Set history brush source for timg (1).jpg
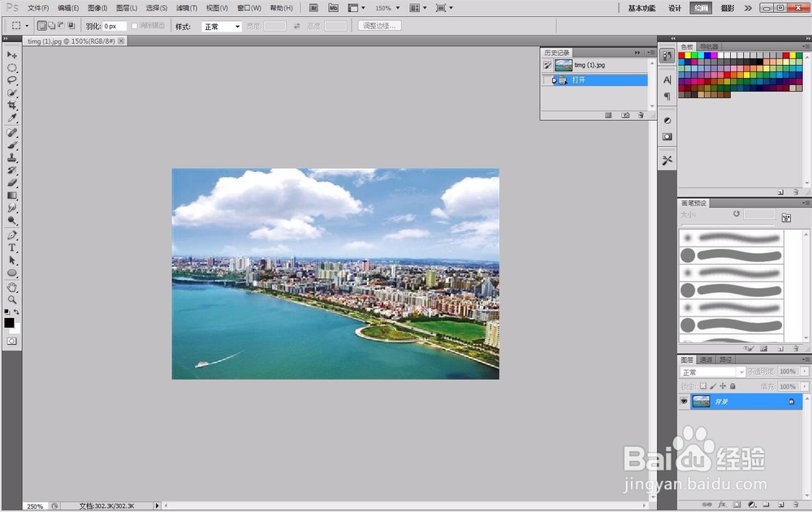Screen dimensions: 812x512 click(547, 65)
